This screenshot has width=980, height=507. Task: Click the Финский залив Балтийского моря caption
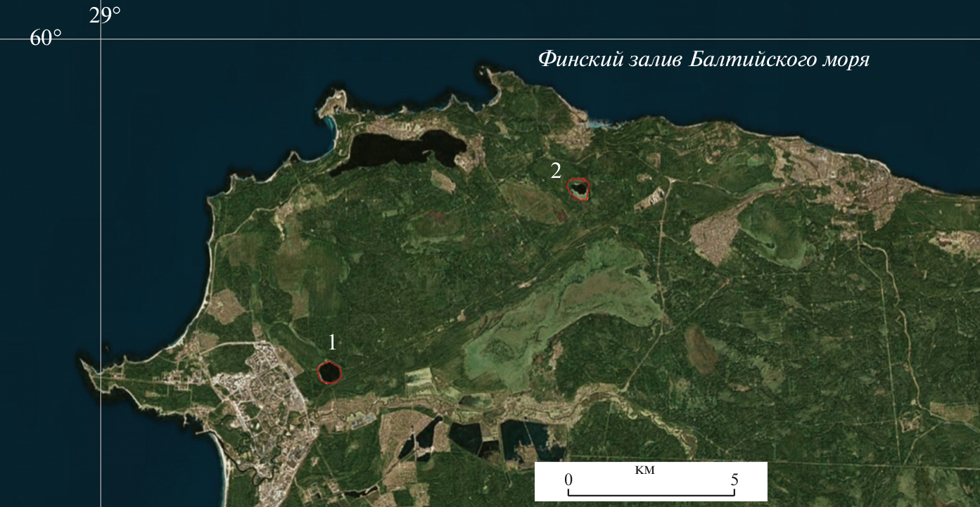[x=704, y=59]
